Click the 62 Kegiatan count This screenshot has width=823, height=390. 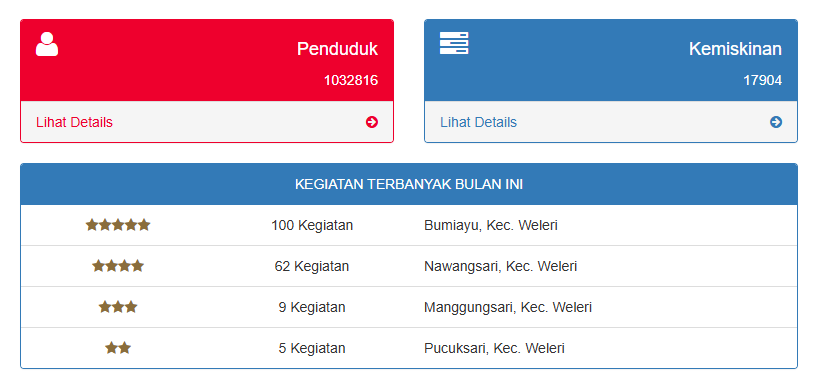click(312, 266)
